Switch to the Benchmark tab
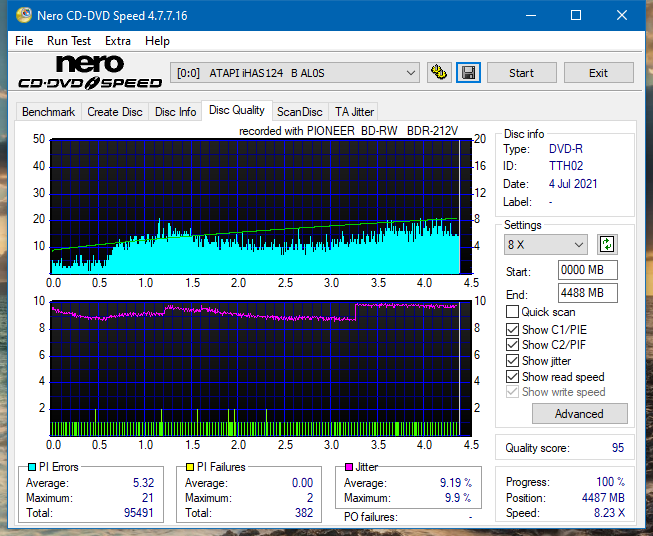This screenshot has height=536, width=653. [x=49, y=112]
